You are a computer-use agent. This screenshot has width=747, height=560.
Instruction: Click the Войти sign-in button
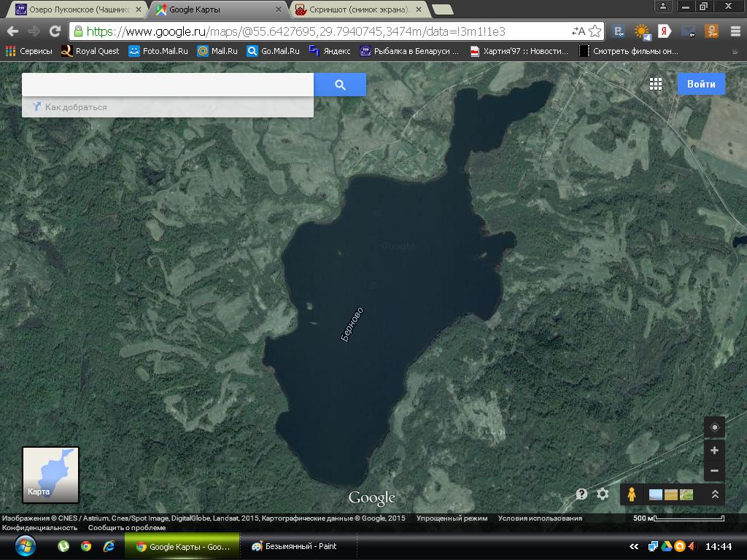coord(701,84)
